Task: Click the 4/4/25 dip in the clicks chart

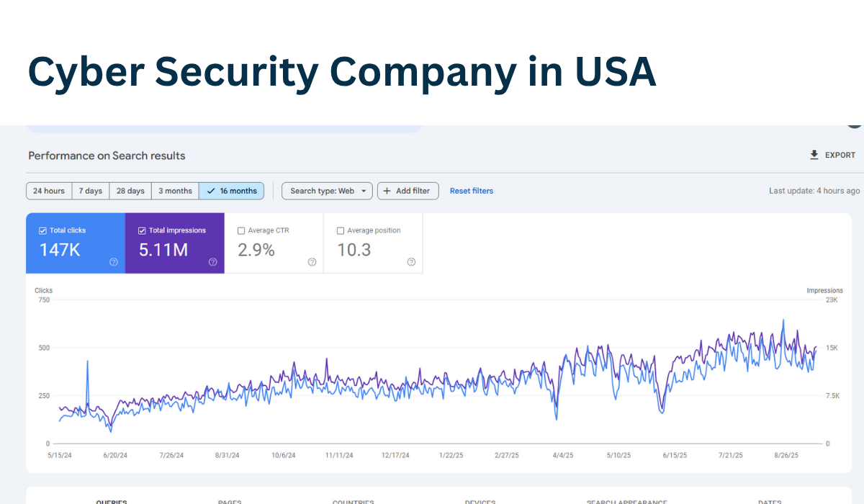Action: (x=557, y=418)
